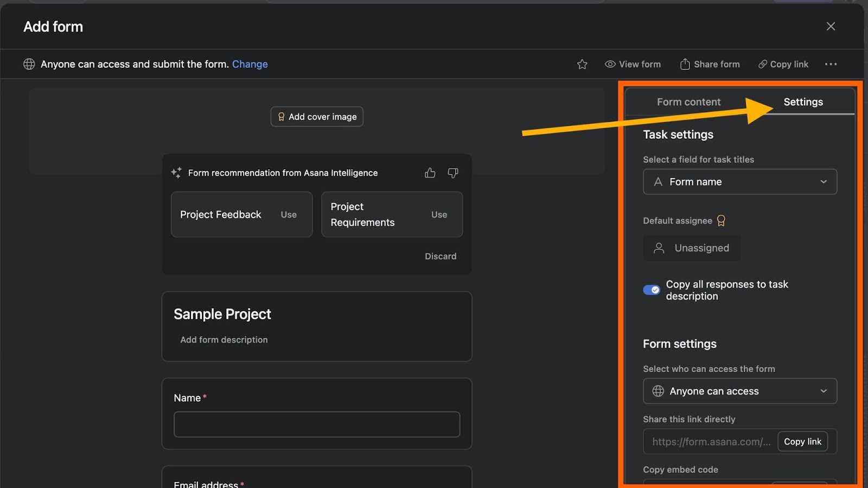Click the Share form icon

[x=685, y=64]
